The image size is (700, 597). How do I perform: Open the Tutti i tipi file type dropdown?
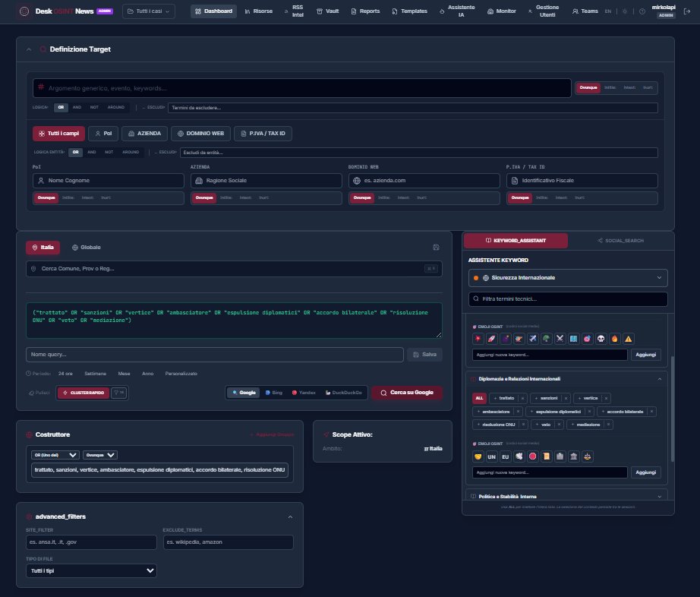(x=91, y=570)
